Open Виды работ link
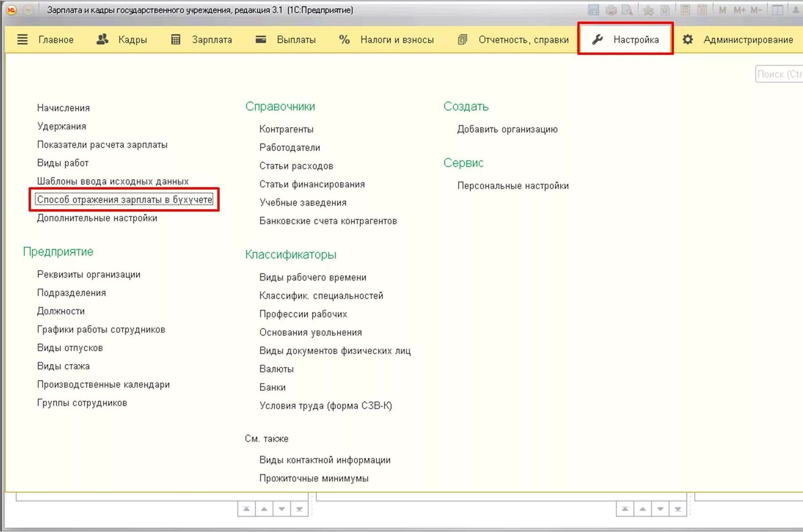 click(x=63, y=163)
